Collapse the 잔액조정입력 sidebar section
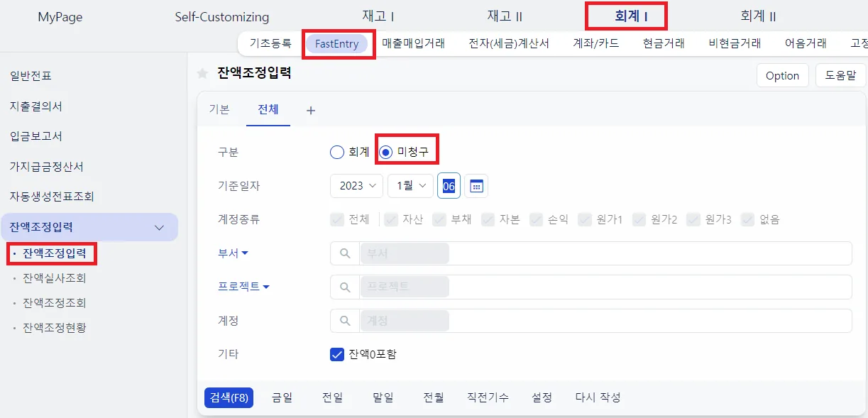The width and height of the screenshot is (868, 418). [x=160, y=228]
